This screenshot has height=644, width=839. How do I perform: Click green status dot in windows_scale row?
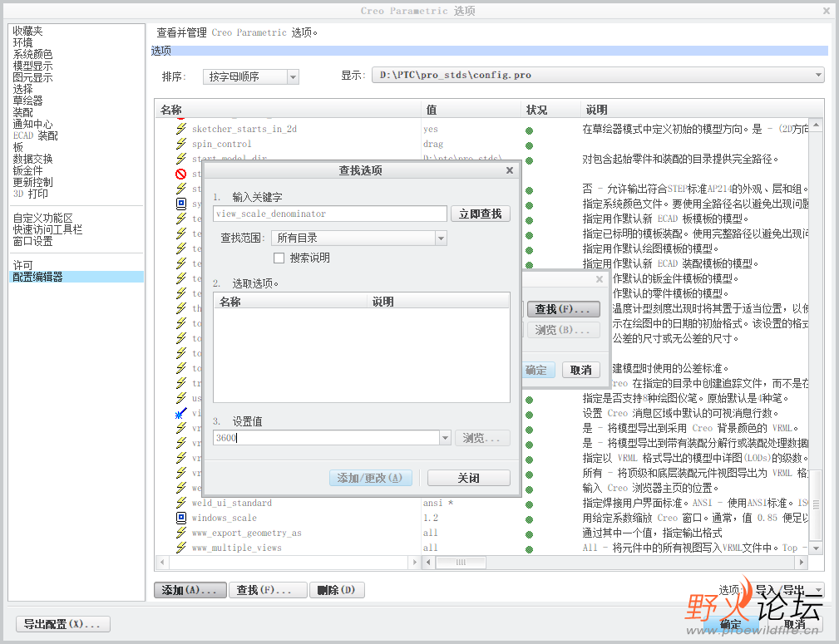pyautogui.click(x=529, y=519)
